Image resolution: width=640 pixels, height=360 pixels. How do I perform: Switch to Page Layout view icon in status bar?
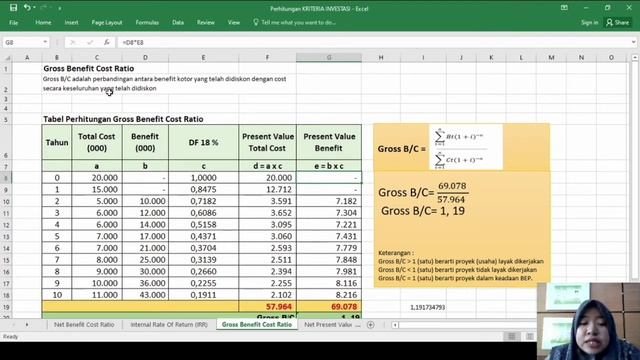pyautogui.click(x=530, y=336)
